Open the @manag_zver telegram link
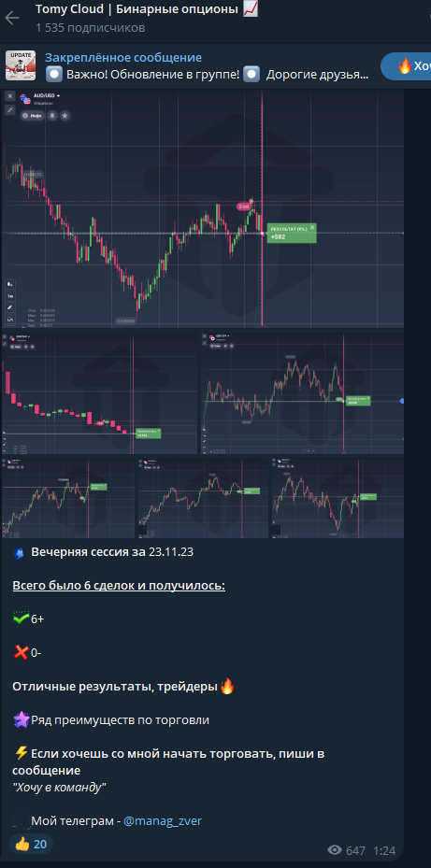Viewport: 431px width, 868px height. click(x=163, y=821)
